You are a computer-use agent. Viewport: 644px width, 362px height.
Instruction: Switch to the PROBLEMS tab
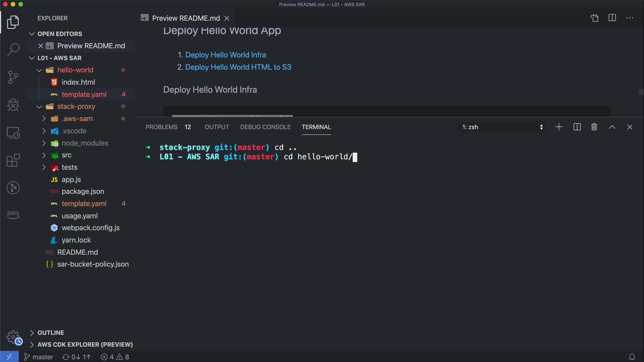click(x=161, y=127)
